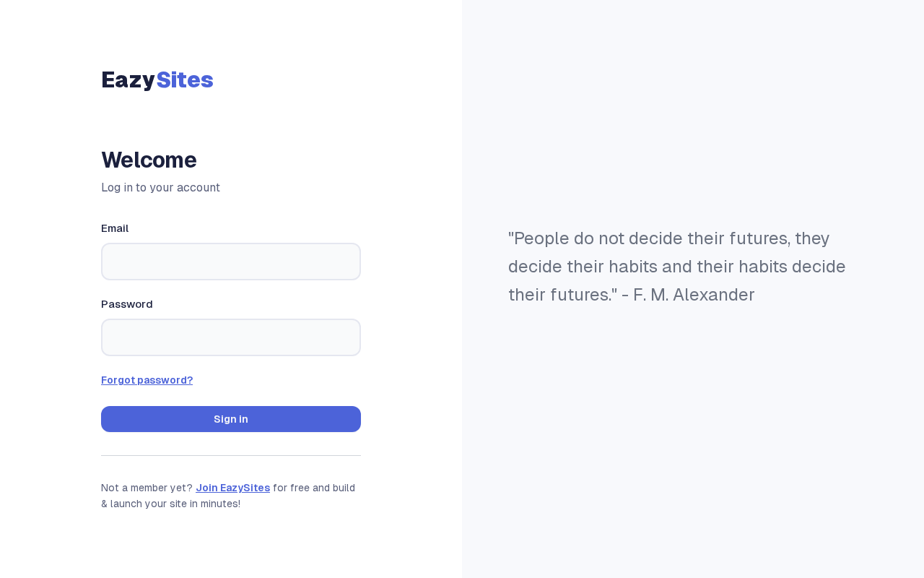The height and width of the screenshot is (578, 924).
Task: Click the divider line below Sign in
Action: pos(231,456)
